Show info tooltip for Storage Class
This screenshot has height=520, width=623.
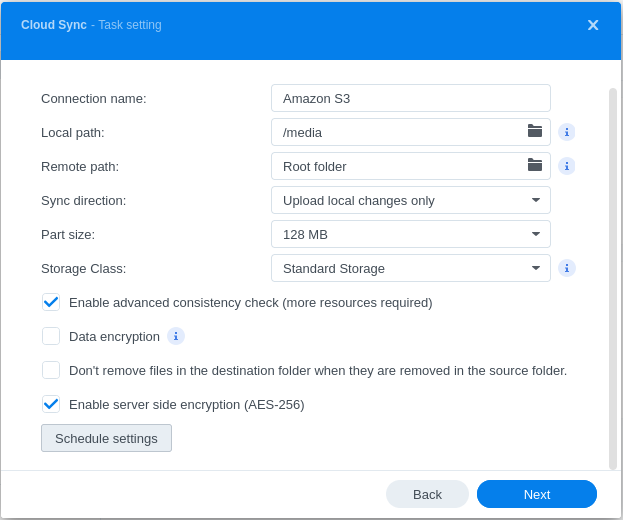tap(567, 268)
